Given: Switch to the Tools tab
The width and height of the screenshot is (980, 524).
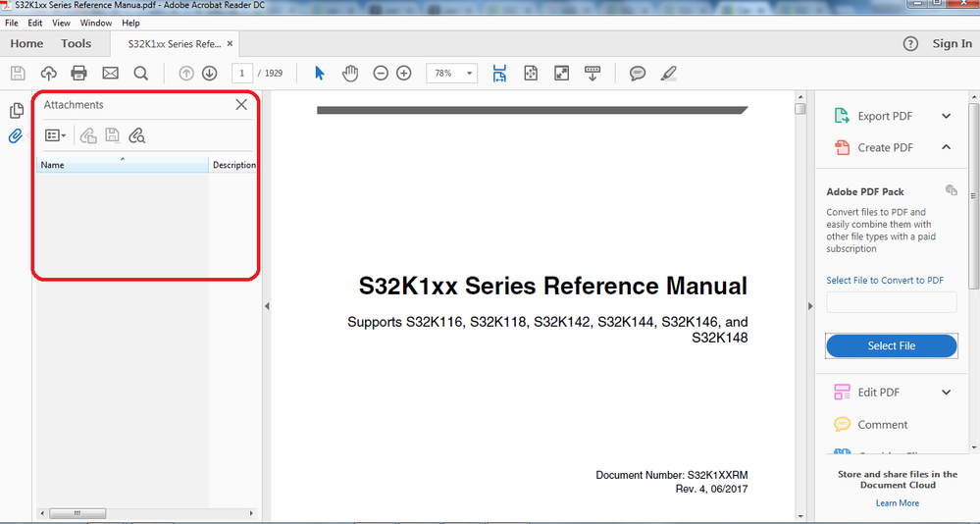Looking at the screenshot, I should point(77,44).
